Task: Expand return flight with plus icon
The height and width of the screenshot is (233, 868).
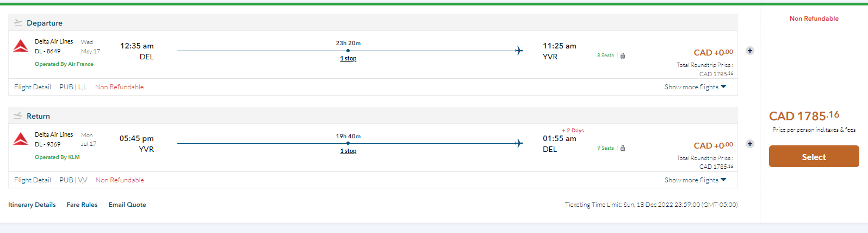Action: click(749, 144)
